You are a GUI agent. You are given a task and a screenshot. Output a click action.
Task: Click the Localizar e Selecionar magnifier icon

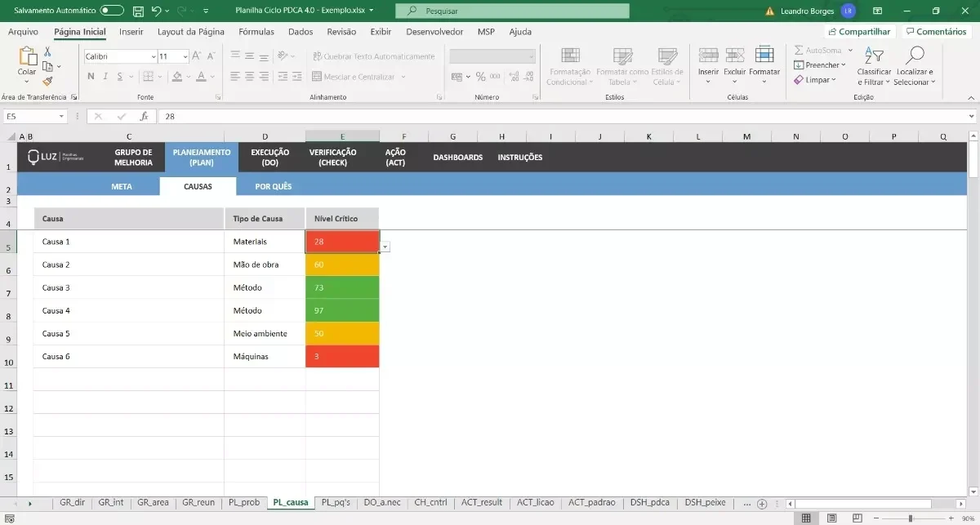coord(915,56)
